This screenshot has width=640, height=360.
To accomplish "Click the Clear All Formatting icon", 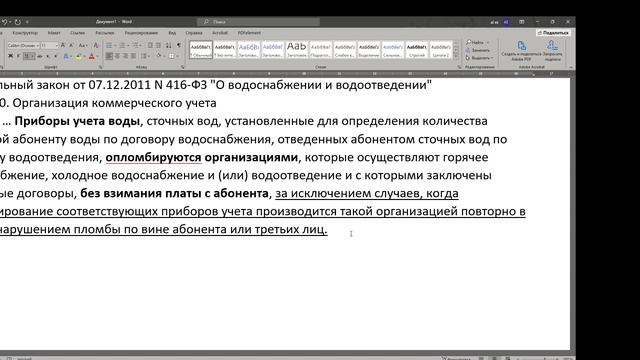I will coord(96,45).
